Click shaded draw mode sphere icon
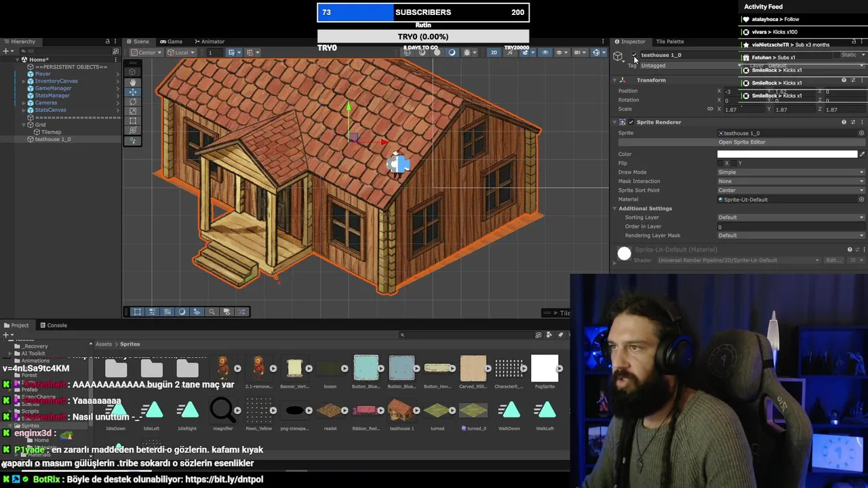The image size is (868, 488). 437,52
